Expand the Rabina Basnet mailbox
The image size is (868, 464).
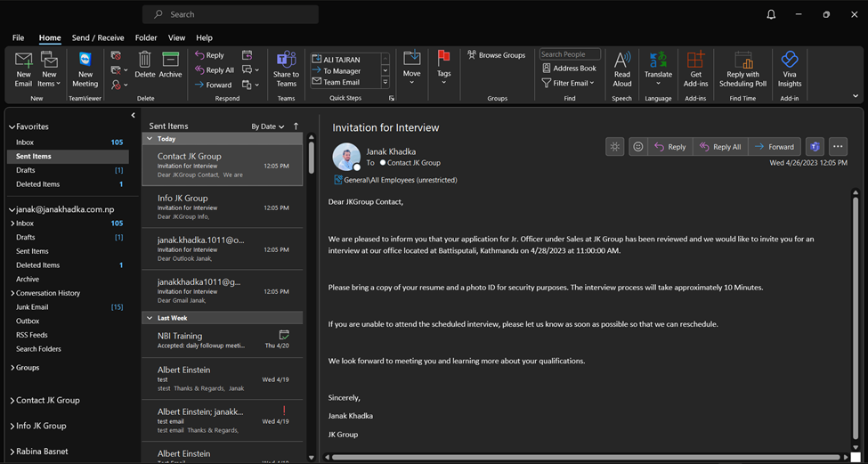[12, 452]
